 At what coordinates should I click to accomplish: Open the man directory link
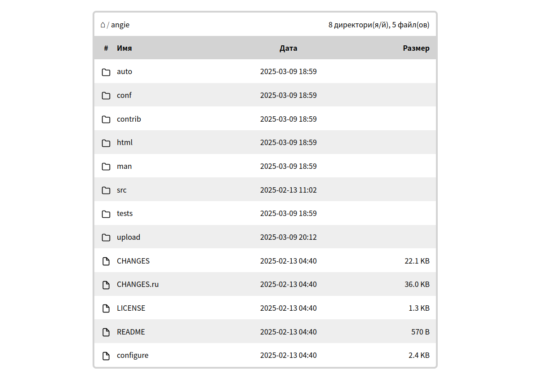tap(124, 166)
